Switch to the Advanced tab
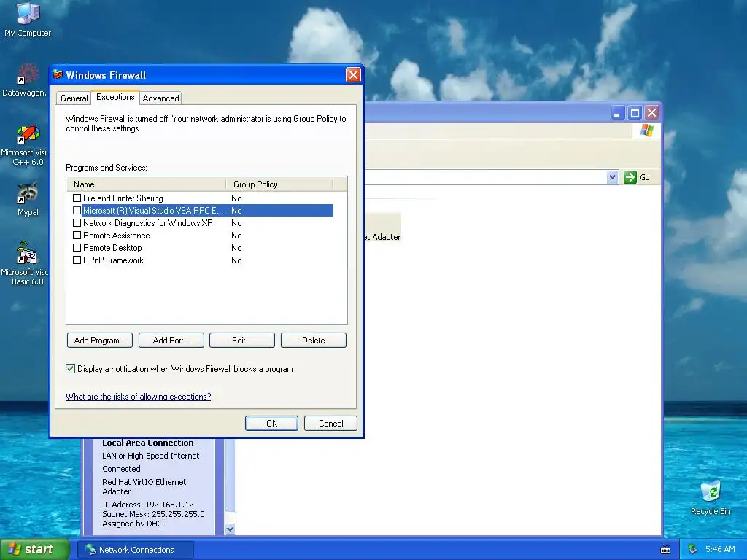This screenshot has height=560, width=747. (x=161, y=98)
